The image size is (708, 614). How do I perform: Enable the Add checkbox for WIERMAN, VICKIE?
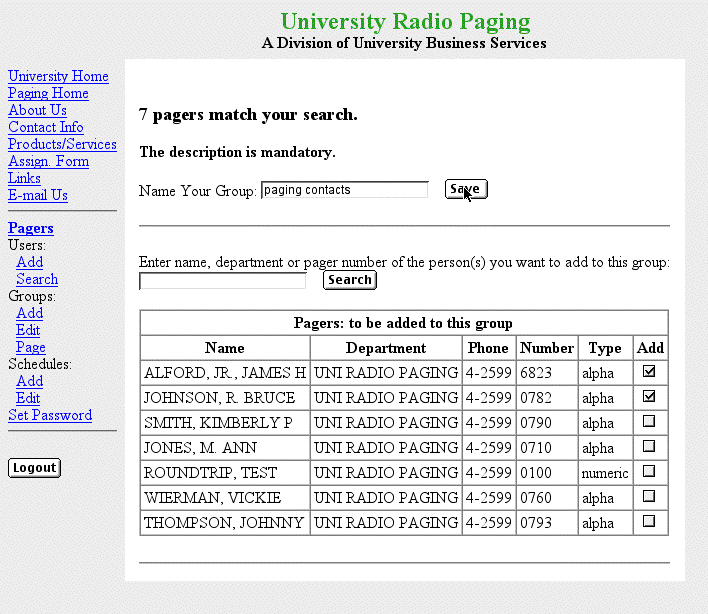click(x=649, y=496)
